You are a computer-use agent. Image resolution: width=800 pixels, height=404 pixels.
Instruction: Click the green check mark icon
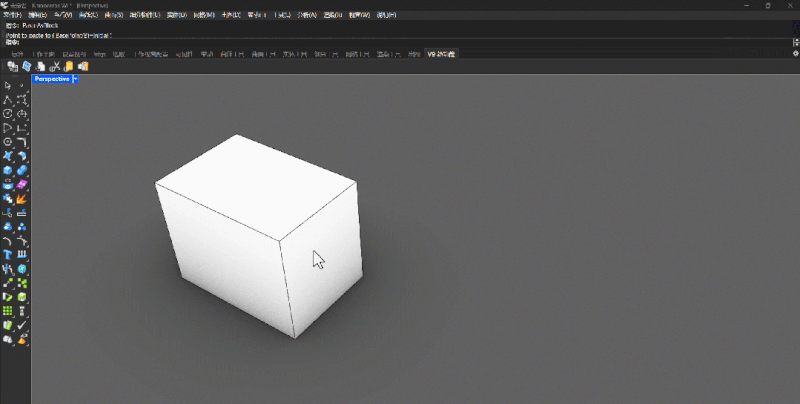tap(22, 326)
